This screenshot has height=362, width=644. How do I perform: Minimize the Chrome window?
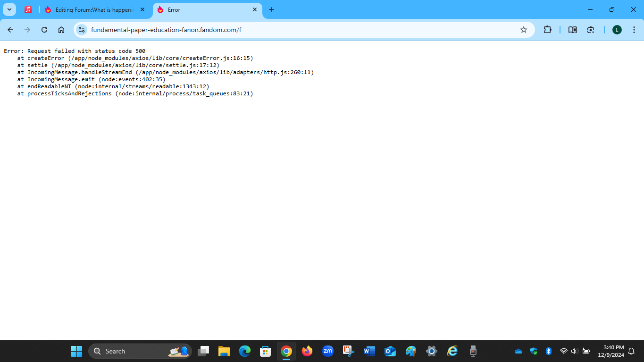coord(590,9)
